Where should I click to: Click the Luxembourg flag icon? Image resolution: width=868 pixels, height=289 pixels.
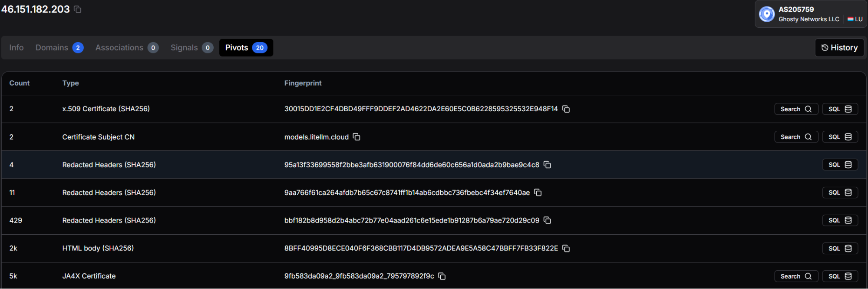point(850,19)
